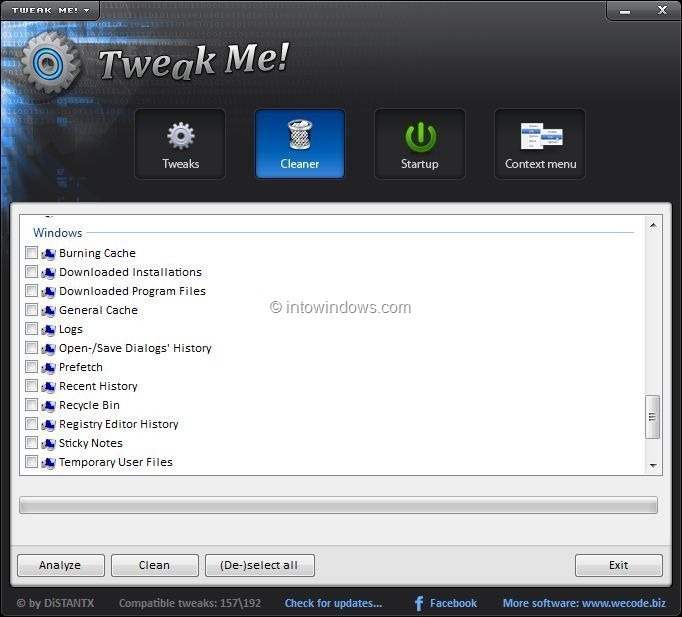Minimize the Tweak Me! window
The width and height of the screenshot is (682, 617).
(x=625, y=10)
